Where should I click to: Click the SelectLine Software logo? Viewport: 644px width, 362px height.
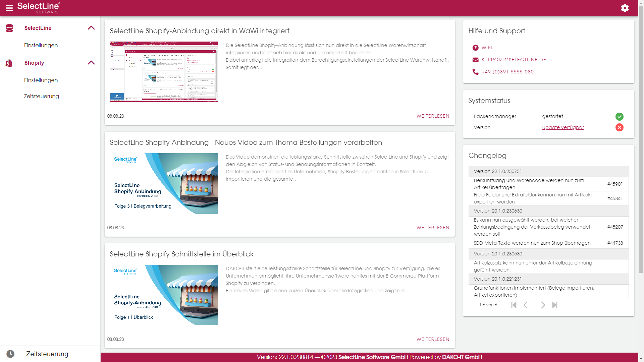click(x=39, y=8)
